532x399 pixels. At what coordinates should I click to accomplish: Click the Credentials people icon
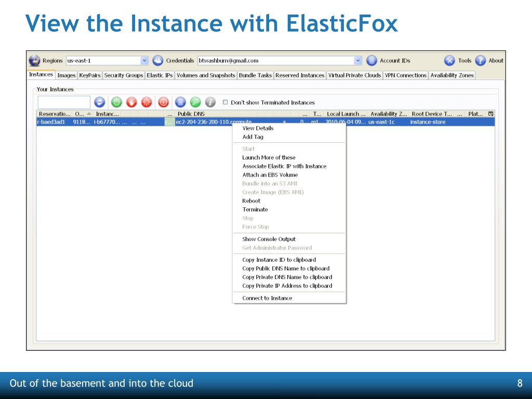[x=158, y=60]
